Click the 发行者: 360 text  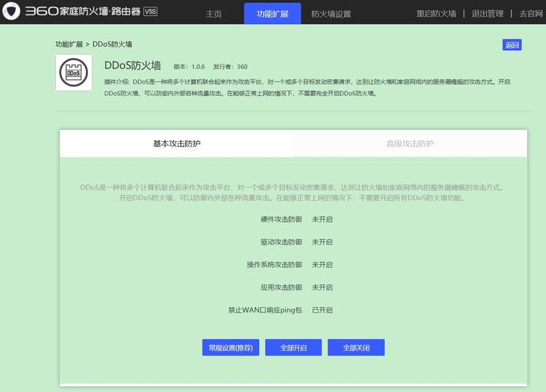coord(230,67)
